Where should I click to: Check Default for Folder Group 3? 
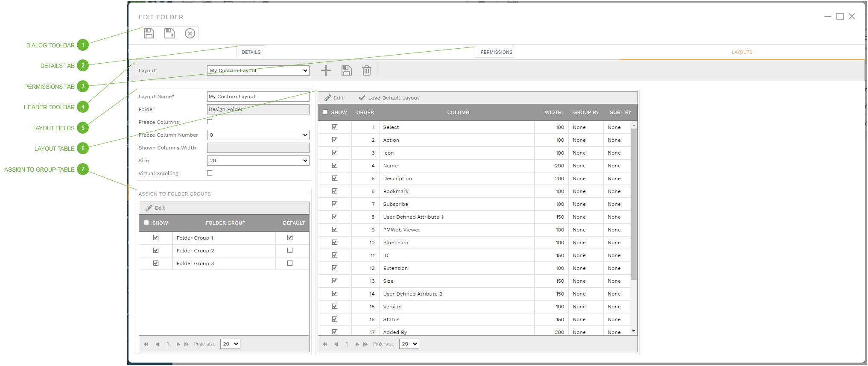pos(290,263)
